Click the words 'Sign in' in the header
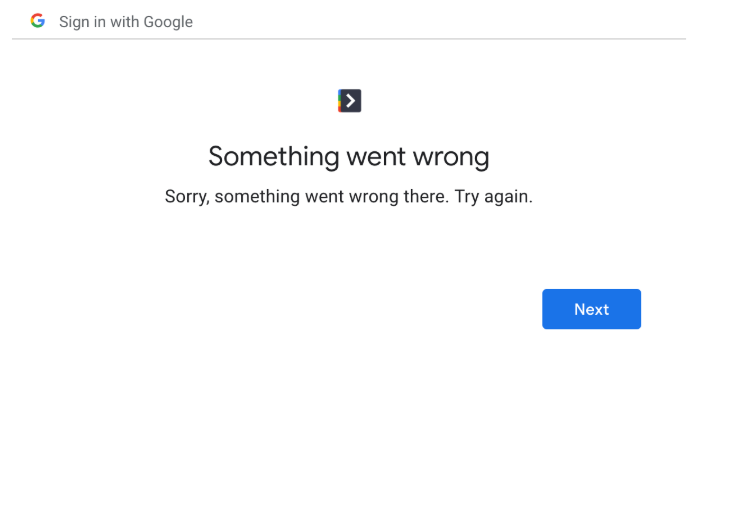The image size is (734, 512). [82, 22]
